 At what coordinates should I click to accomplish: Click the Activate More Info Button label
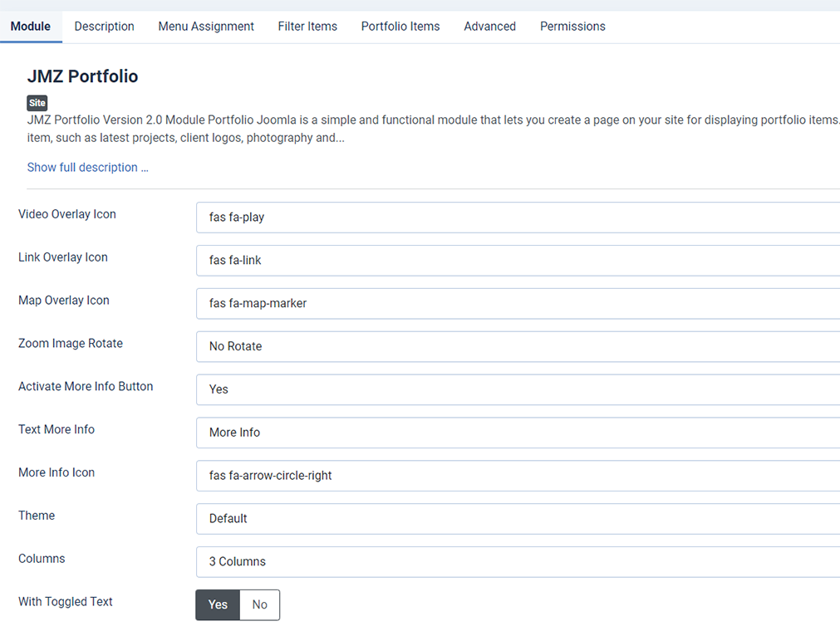[x=86, y=386]
